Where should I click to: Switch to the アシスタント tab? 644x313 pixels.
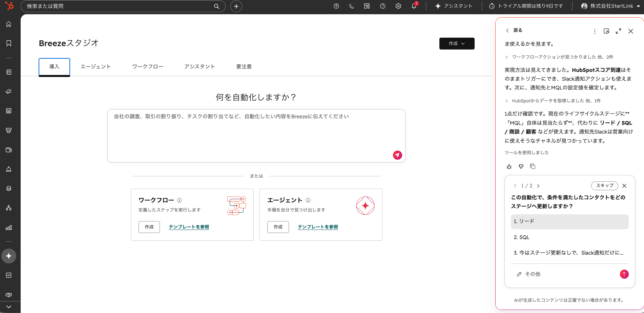pos(200,67)
